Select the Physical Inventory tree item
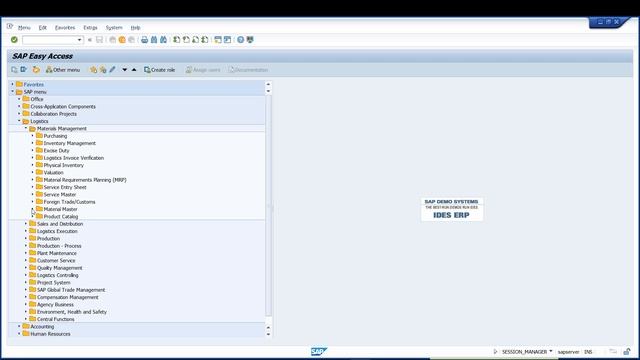The image size is (640, 360). [x=64, y=165]
